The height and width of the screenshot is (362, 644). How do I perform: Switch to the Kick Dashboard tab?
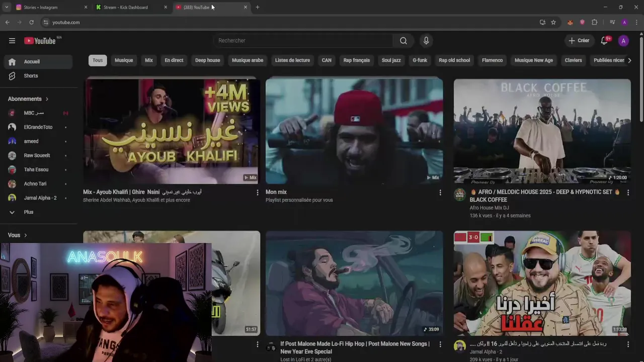131,7
